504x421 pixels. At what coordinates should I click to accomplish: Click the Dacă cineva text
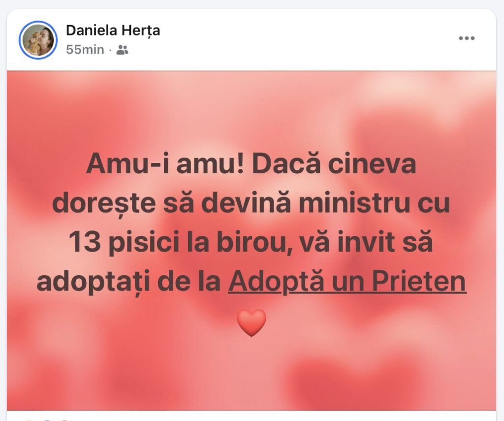coord(334,163)
